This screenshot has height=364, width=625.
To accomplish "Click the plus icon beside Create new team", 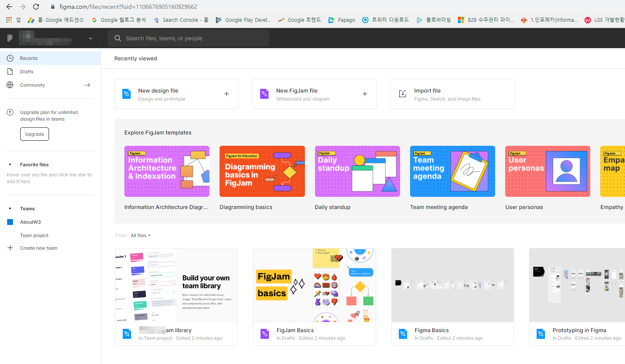I will coord(10,248).
